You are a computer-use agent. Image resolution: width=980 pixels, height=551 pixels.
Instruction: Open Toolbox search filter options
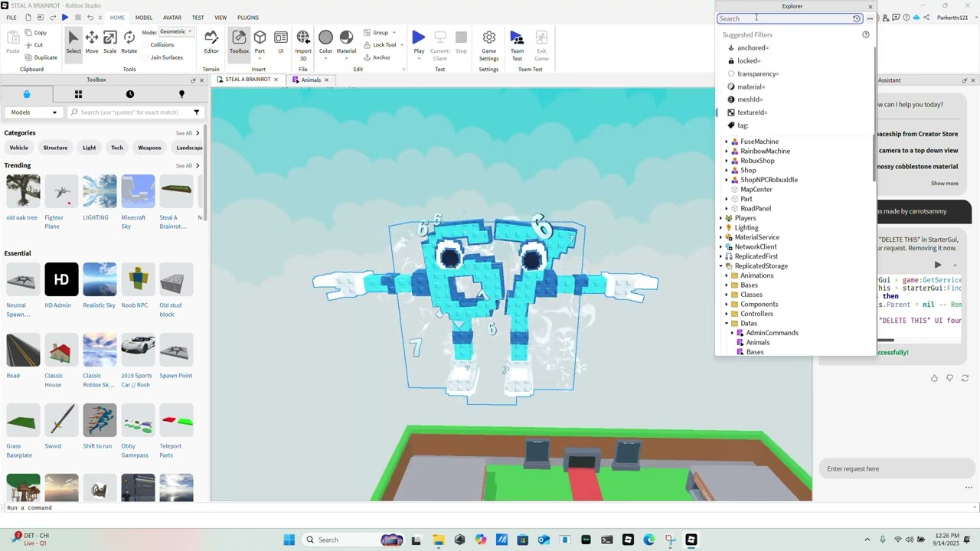click(x=197, y=112)
